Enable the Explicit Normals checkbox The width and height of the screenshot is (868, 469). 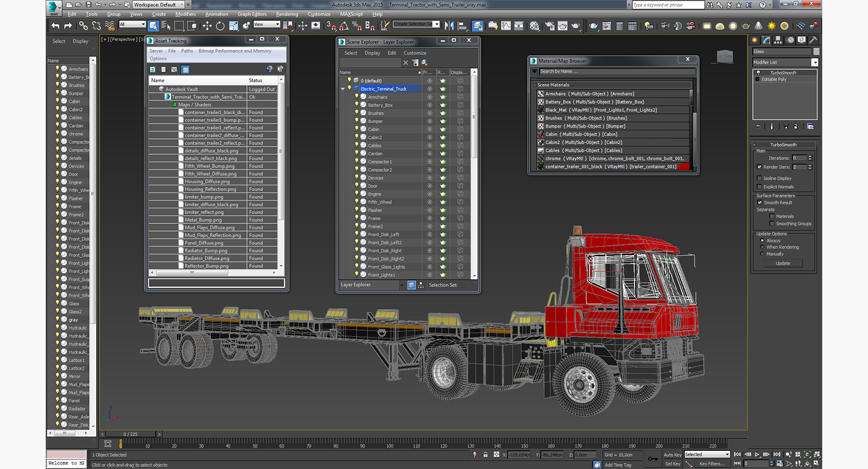[759, 187]
